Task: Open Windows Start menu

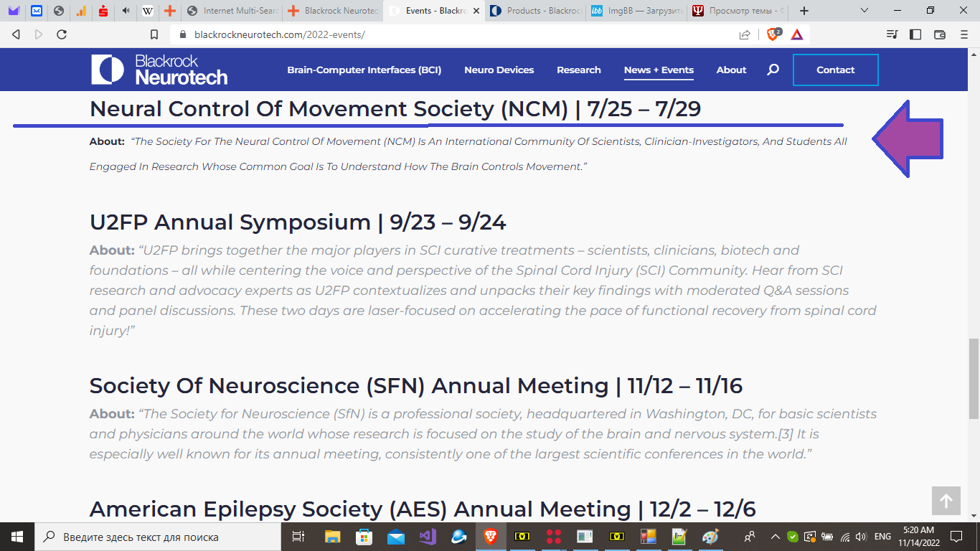Action: point(17,537)
